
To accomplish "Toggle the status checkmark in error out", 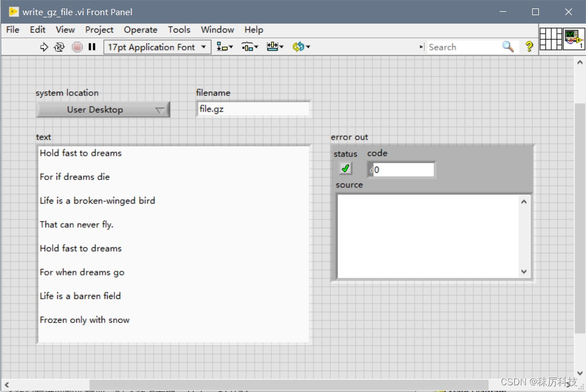I will [x=345, y=168].
